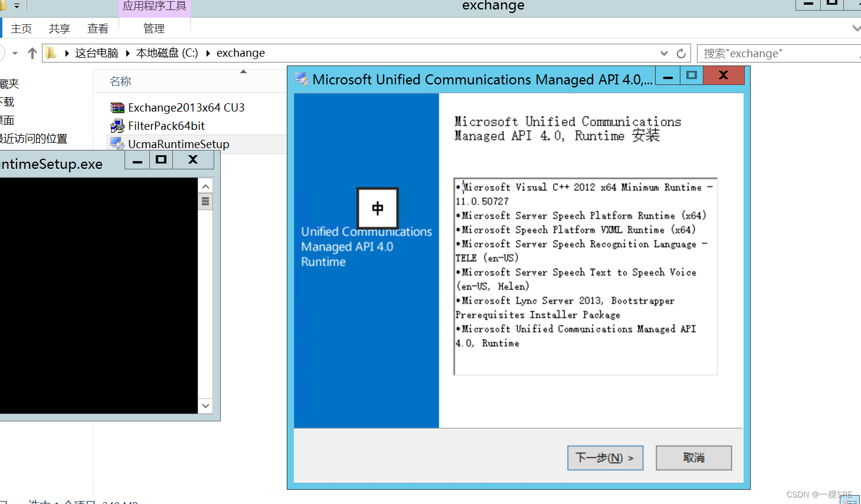Open recent locations dropdown beside navigation arrows
This screenshot has width=861, height=504.
(x=15, y=53)
